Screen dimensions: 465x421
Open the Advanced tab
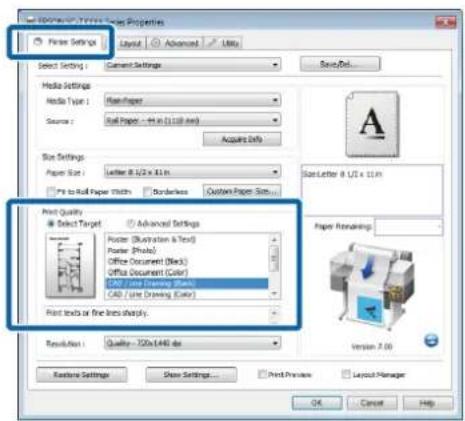click(x=175, y=43)
